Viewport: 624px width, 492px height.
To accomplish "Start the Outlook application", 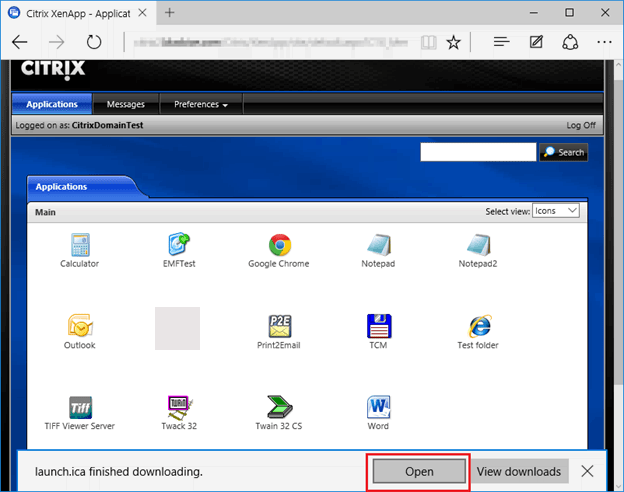I will point(80,332).
